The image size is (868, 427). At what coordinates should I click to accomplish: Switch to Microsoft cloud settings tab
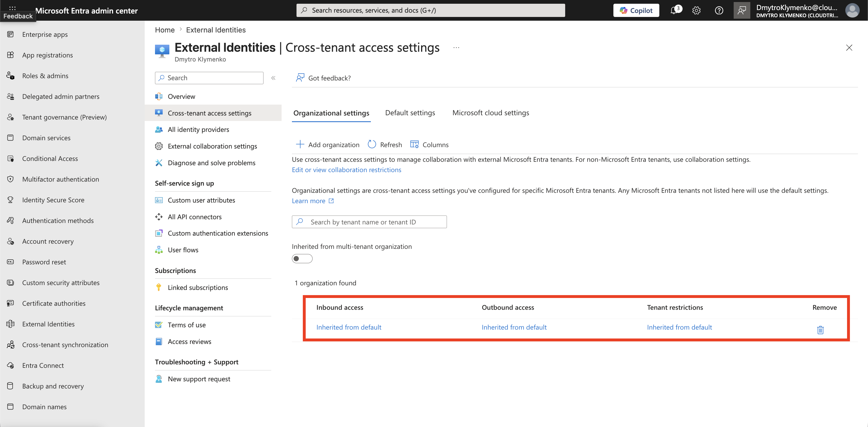coord(491,113)
